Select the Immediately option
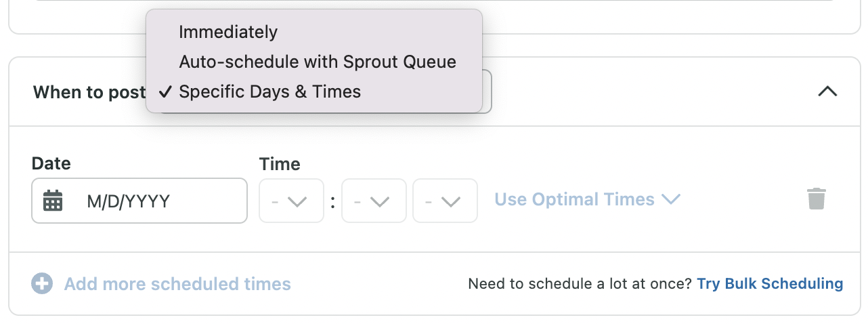The image size is (868, 324). tap(228, 32)
